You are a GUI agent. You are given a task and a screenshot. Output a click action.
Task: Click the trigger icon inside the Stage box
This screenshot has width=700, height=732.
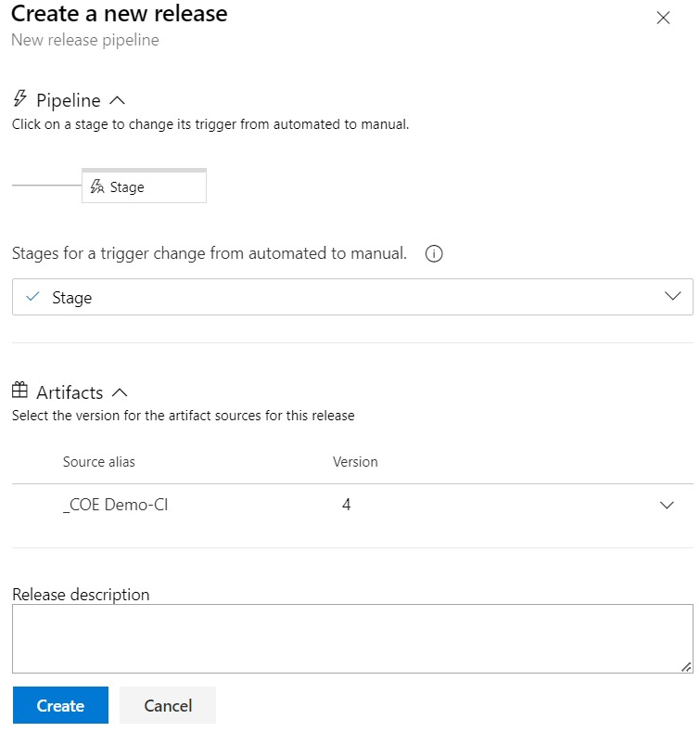(x=97, y=186)
